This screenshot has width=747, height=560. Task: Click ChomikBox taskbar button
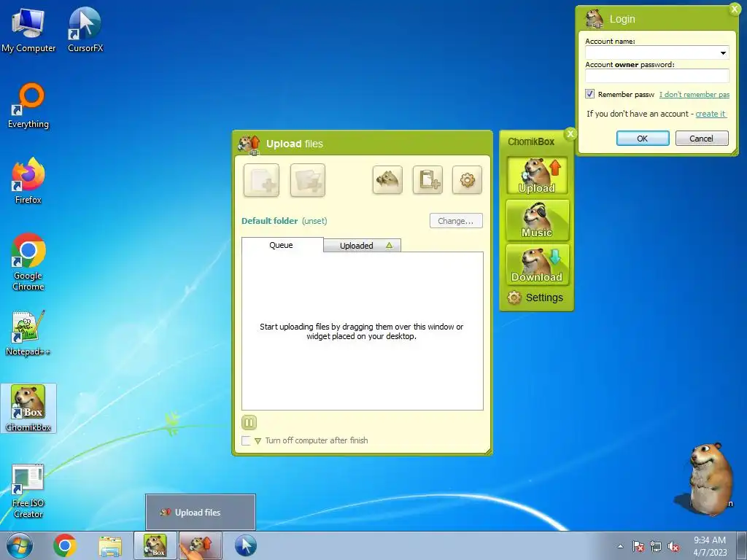(x=155, y=545)
